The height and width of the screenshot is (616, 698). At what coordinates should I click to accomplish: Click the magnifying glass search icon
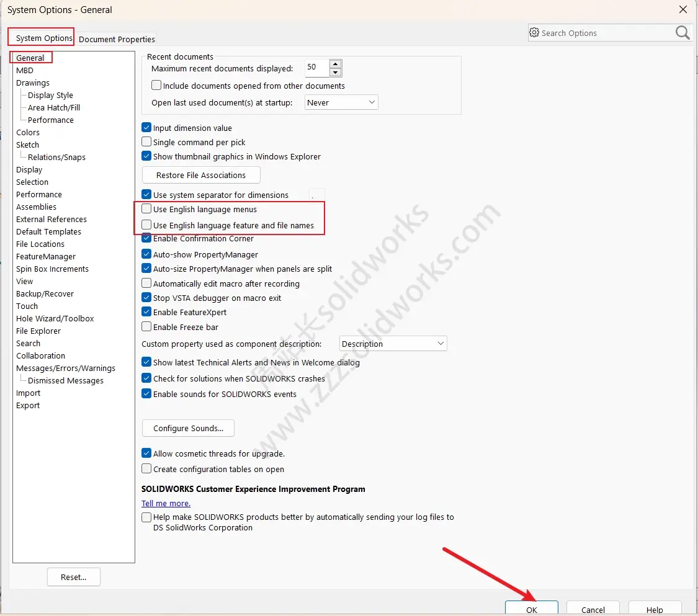click(x=682, y=32)
